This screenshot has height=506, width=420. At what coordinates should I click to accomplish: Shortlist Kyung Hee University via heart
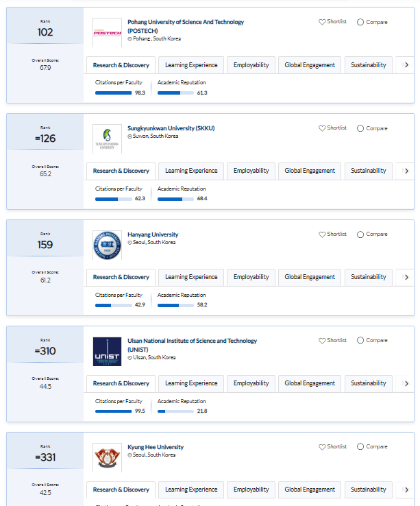(322, 447)
